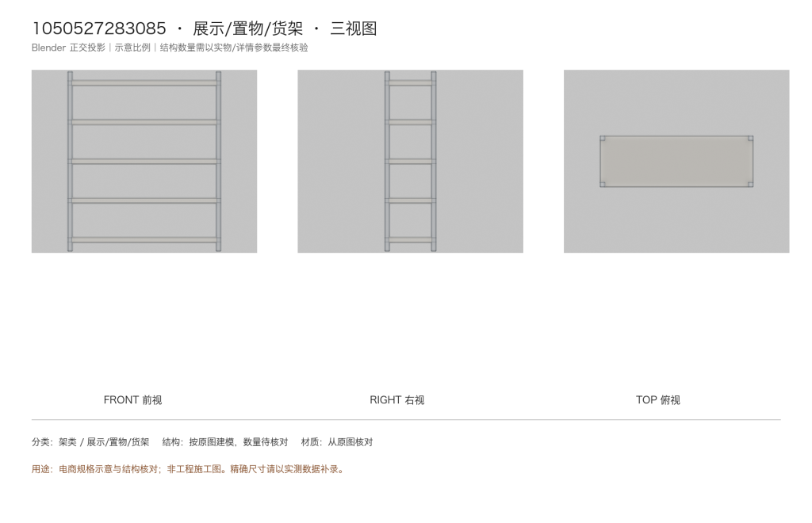Select the text '分类：架类 / 展示/置物/货架'

pyautogui.click(x=90, y=442)
